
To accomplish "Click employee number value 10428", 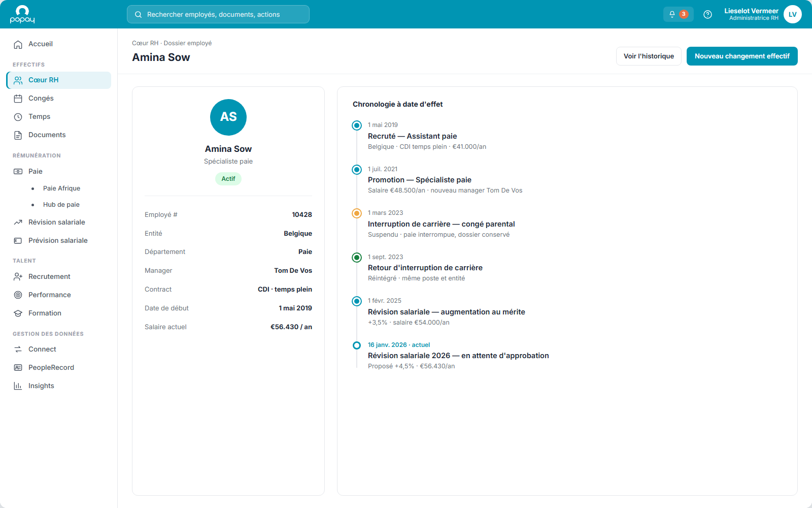I will point(302,215).
